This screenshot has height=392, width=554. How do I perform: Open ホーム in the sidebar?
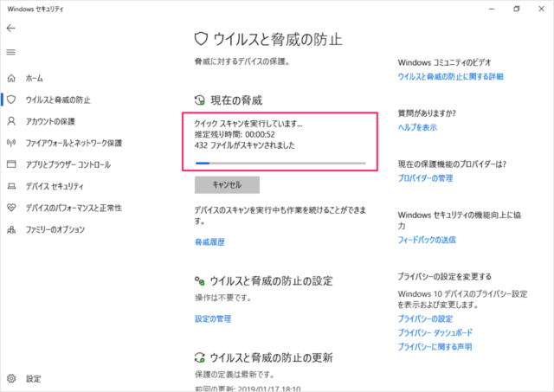34,79
